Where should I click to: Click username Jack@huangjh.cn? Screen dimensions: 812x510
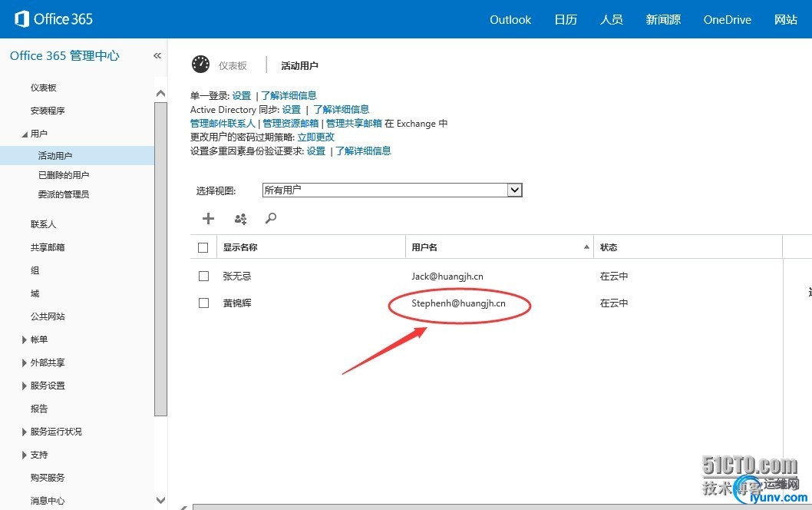click(x=447, y=277)
